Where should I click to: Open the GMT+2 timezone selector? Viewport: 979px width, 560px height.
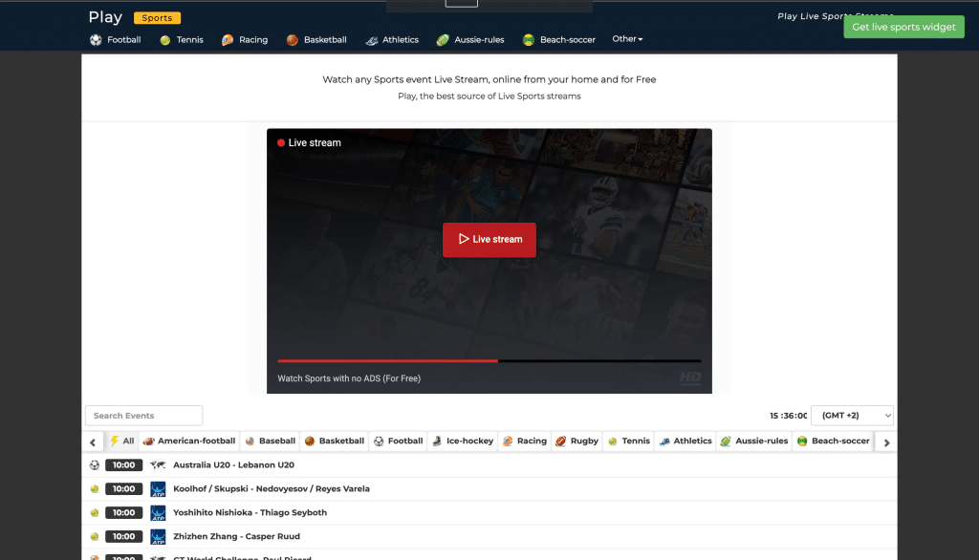tap(851, 415)
